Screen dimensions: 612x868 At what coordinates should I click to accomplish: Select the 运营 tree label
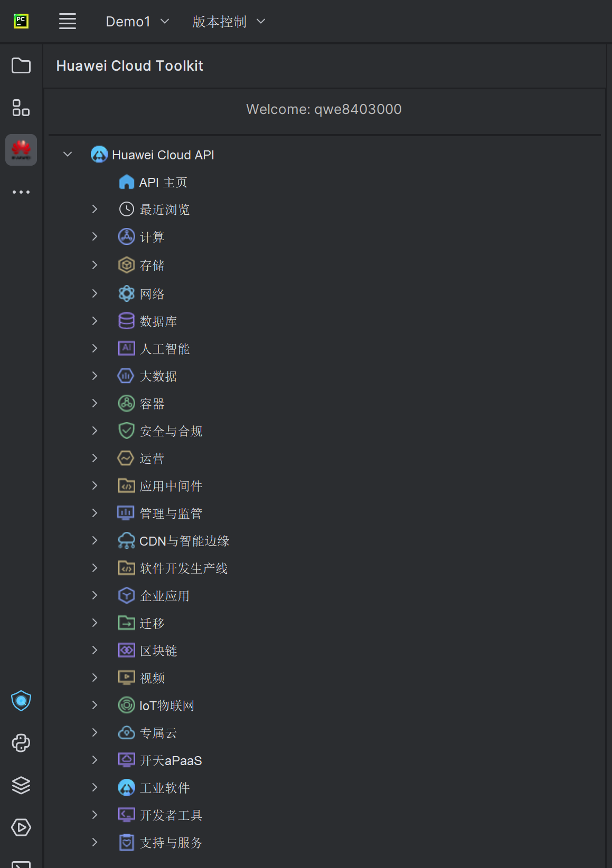[152, 459]
